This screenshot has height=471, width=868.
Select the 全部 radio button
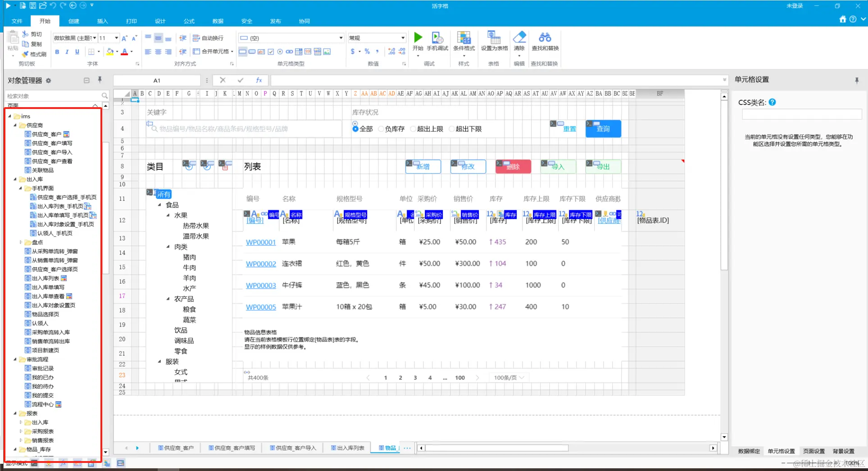click(355, 129)
